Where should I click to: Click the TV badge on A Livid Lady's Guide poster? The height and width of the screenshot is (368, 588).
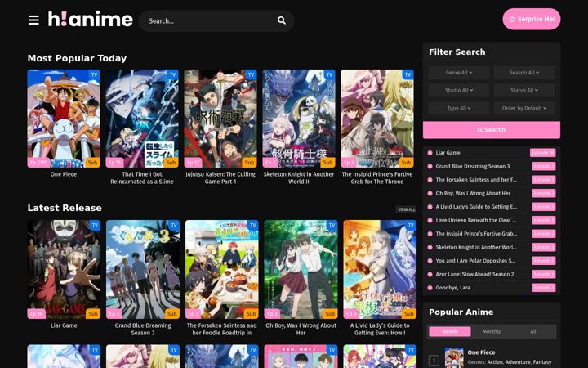(x=411, y=226)
